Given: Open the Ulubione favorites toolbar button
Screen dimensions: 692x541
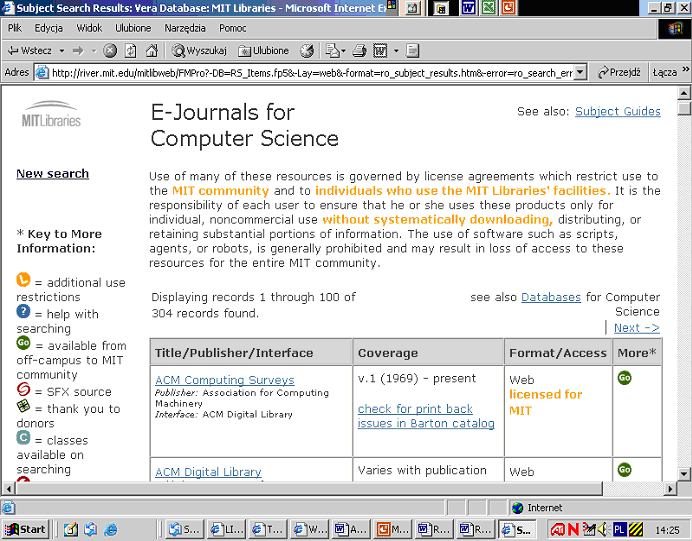Looking at the screenshot, I should click(262, 50).
